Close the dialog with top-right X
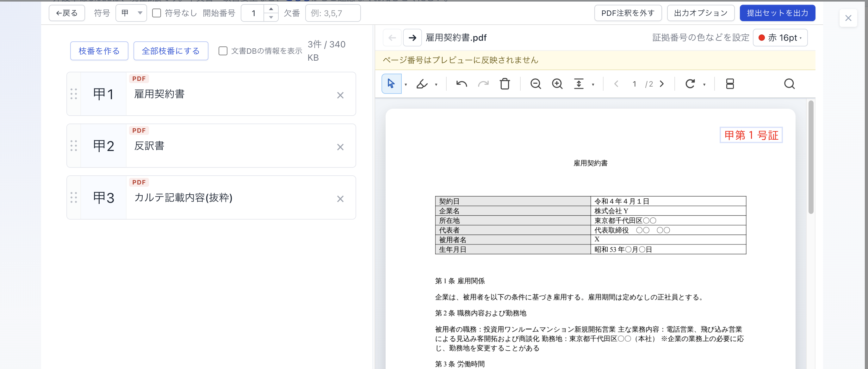The image size is (868, 369). pyautogui.click(x=848, y=18)
